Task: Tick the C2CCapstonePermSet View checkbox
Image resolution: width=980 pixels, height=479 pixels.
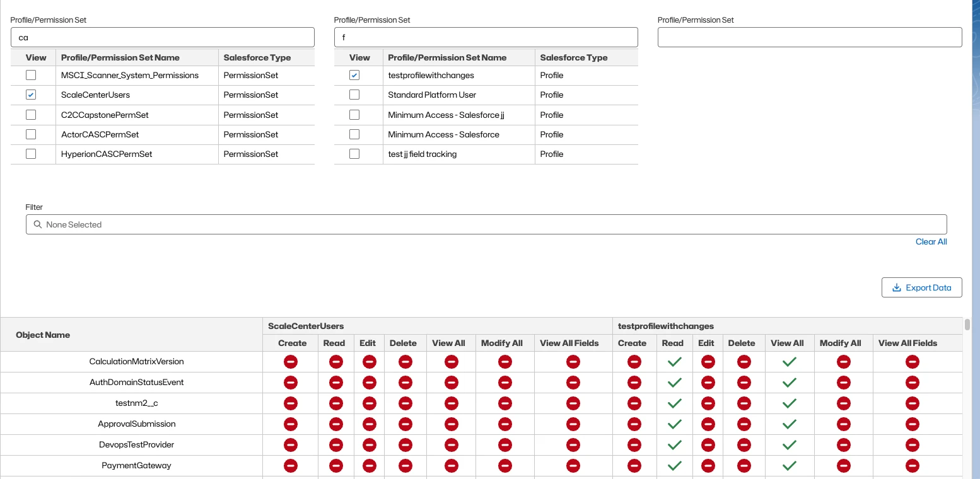Action: pyautogui.click(x=31, y=115)
